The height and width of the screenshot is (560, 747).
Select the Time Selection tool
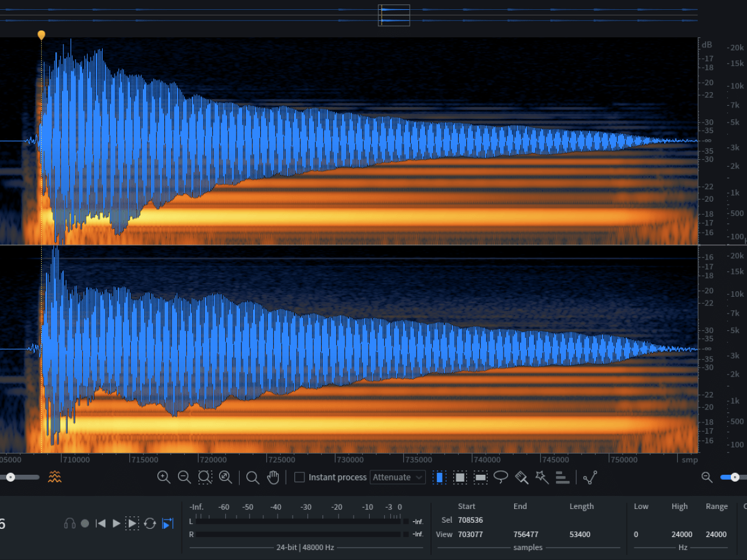point(439,477)
